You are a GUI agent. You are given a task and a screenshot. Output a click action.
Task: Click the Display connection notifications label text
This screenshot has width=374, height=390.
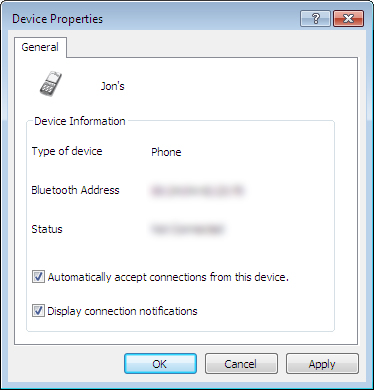(x=122, y=311)
